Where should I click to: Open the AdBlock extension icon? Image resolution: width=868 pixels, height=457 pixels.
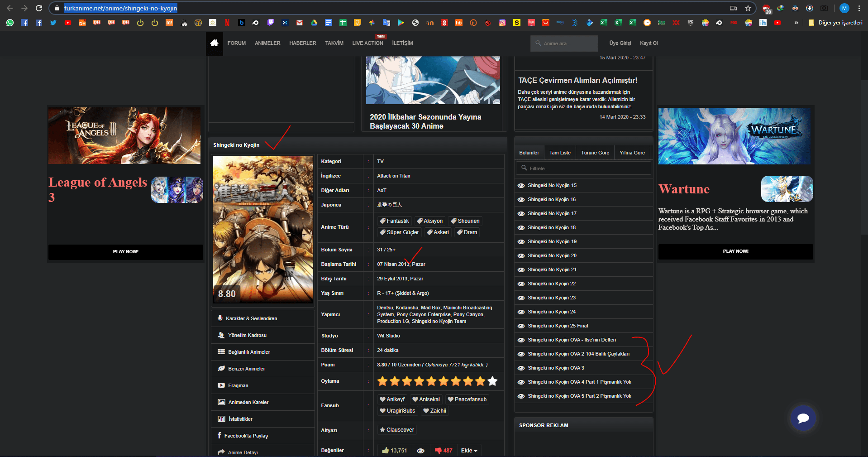[x=766, y=9]
